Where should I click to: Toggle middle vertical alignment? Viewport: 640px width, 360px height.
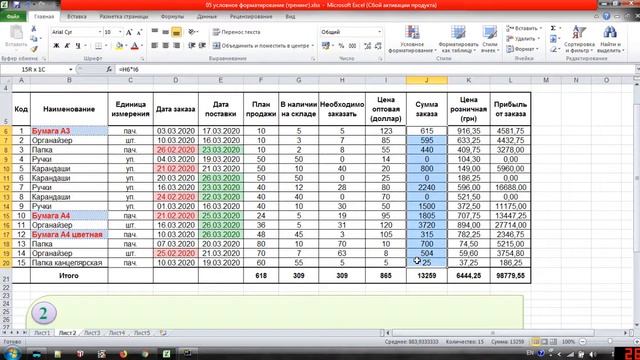[x=165, y=32]
